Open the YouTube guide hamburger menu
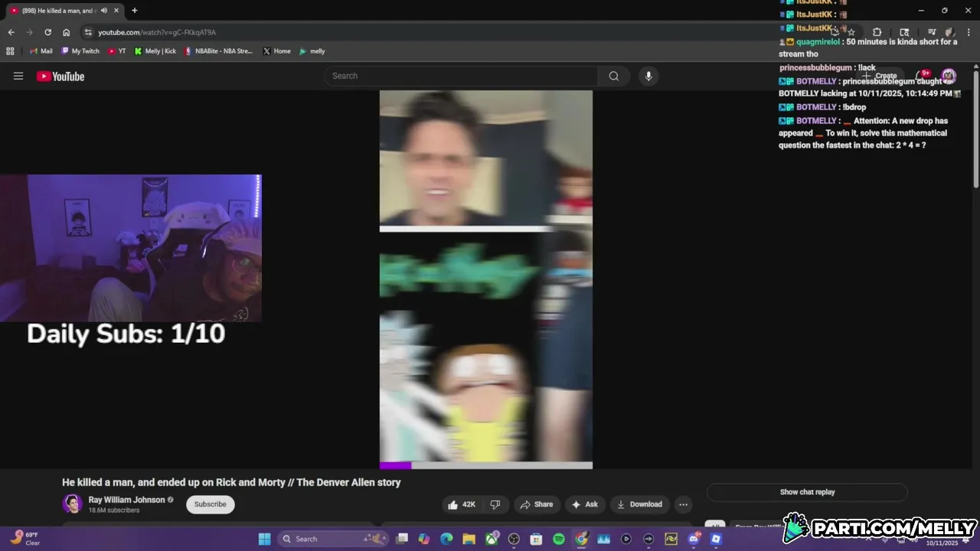This screenshot has width=980, height=551. point(18,76)
